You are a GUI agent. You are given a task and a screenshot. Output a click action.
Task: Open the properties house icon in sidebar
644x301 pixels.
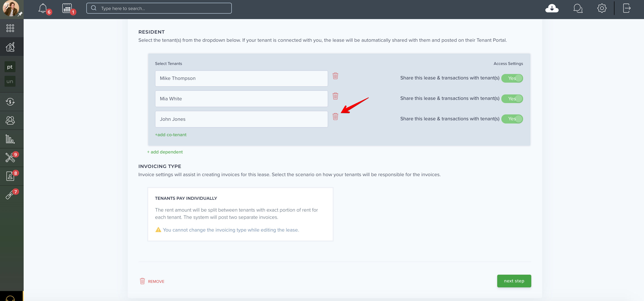[10, 47]
